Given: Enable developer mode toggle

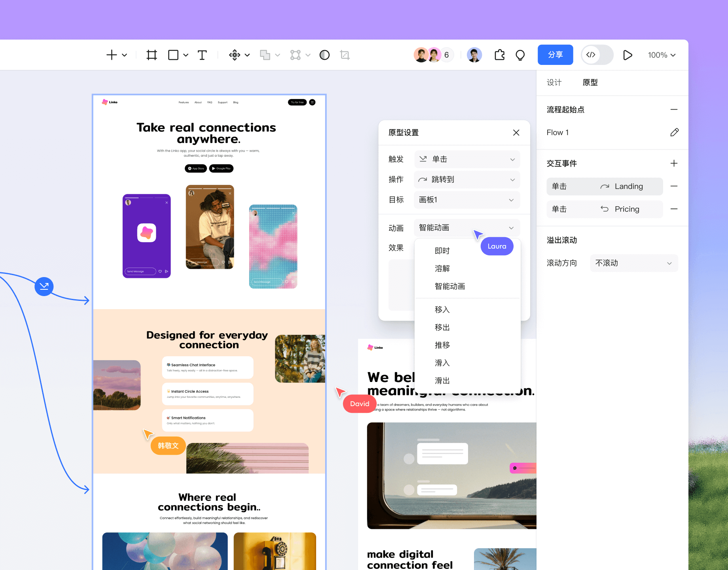Looking at the screenshot, I should pos(597,55).
